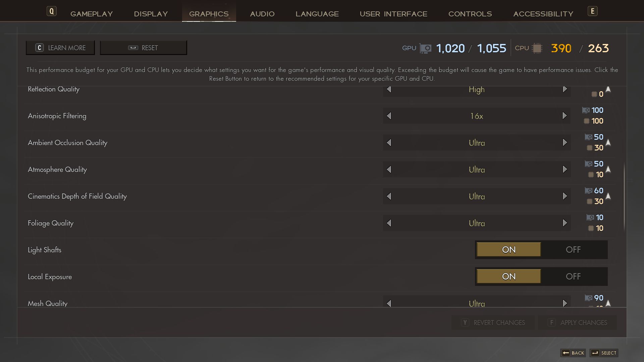Lower Ambient Occlusion Quality with left arrow

click(x=389, y=143)
